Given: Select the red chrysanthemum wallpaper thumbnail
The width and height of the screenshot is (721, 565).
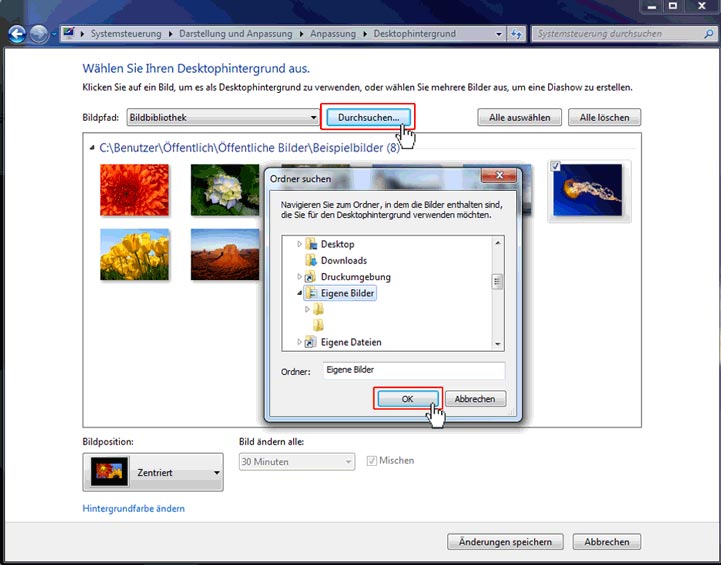Looking at the screenshot, I should (x=134, y=190).
